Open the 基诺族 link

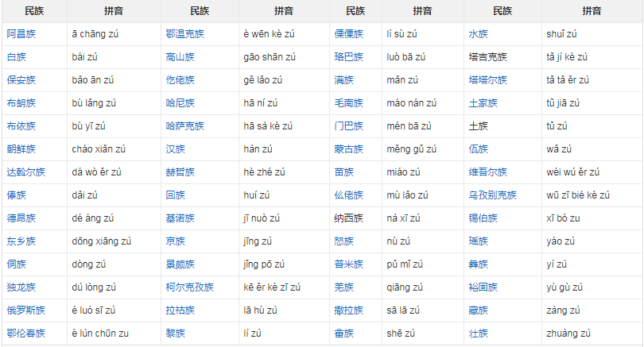(x=180, y=218)
